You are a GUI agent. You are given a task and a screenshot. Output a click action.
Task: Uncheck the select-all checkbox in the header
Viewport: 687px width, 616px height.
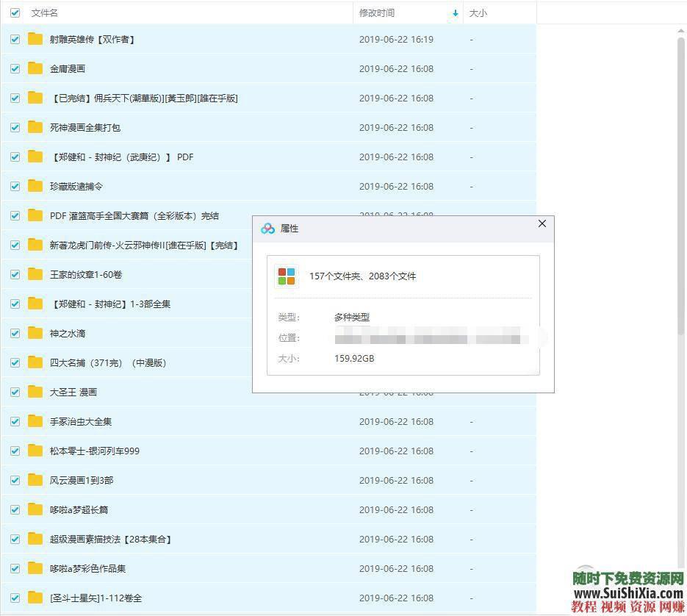15,12
